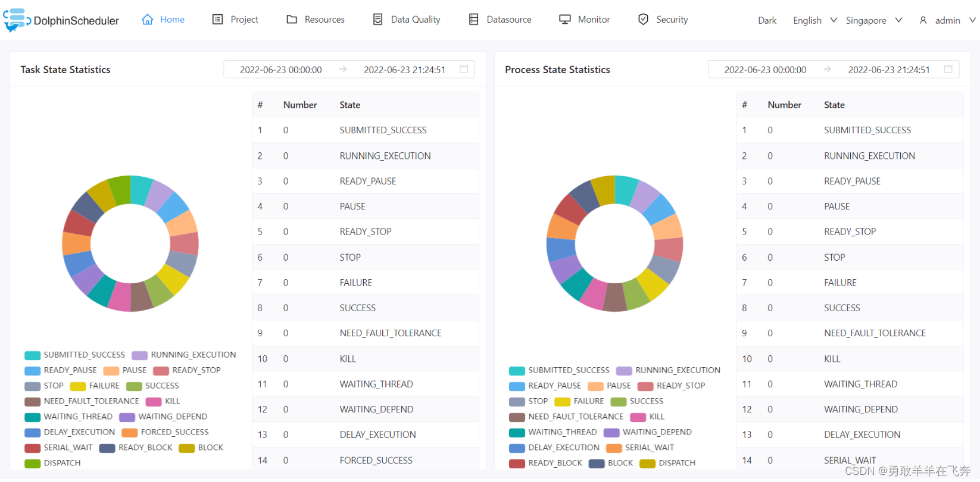Click Process State Statistics start date field
980x482 pixels.
point(765,70)
